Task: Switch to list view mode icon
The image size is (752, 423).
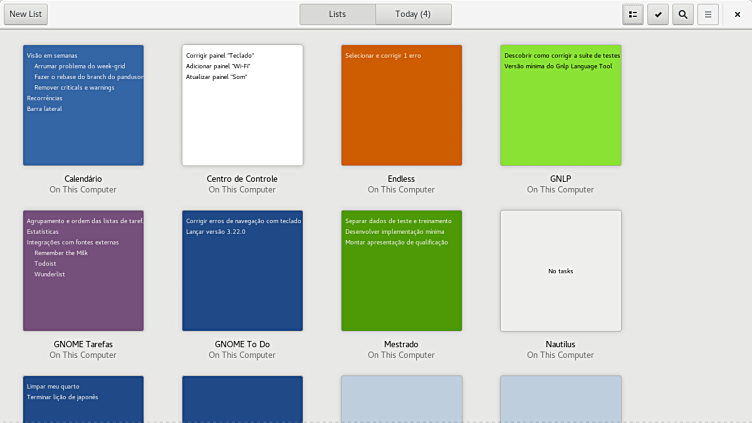Action: [633, 14]
